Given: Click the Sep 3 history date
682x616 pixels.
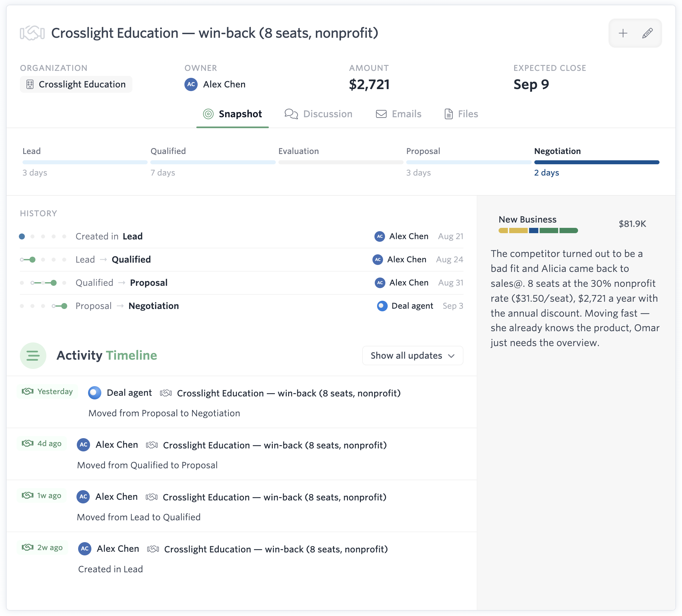Looking at the screenshot, I should [x=453, y=306].
